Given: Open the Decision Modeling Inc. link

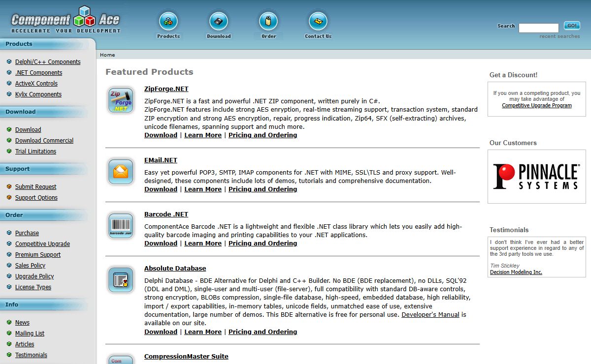Looking at the screenshot, I should (516, 273).
